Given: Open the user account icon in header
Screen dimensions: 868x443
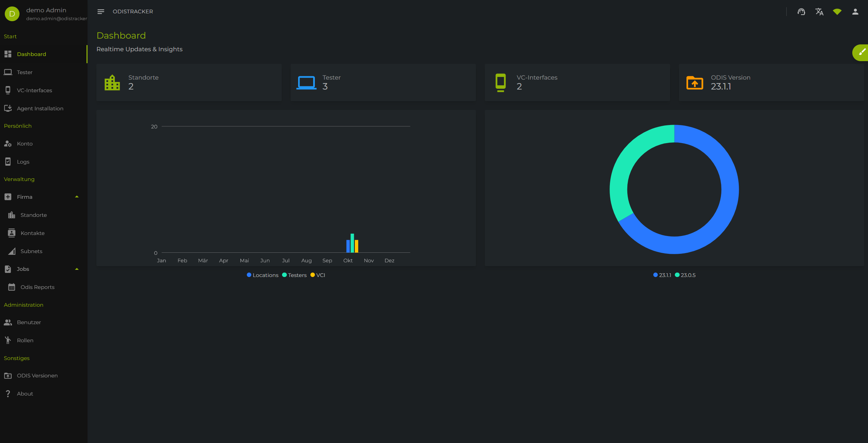Looking at the screenshot, I should pyautogui.click(x=855, y=12).
